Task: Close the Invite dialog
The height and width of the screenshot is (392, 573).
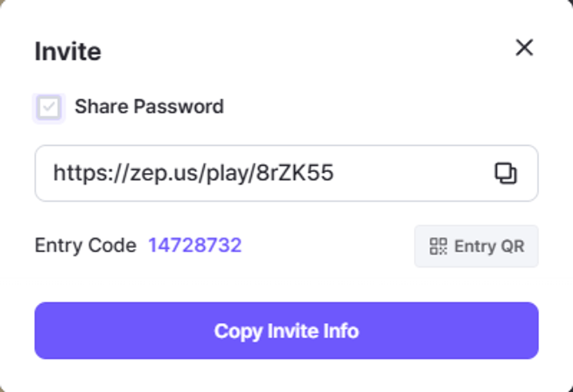Action: (525, 48)
